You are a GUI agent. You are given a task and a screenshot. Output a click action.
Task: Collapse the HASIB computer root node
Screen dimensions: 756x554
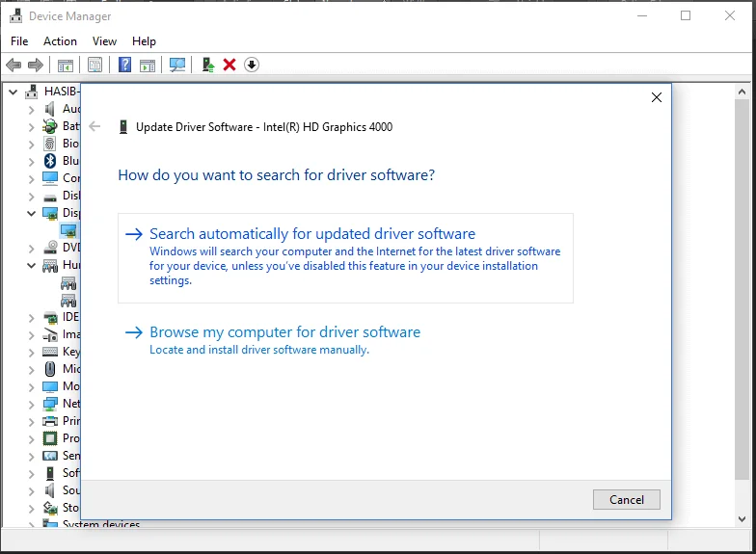click(13, 92)
